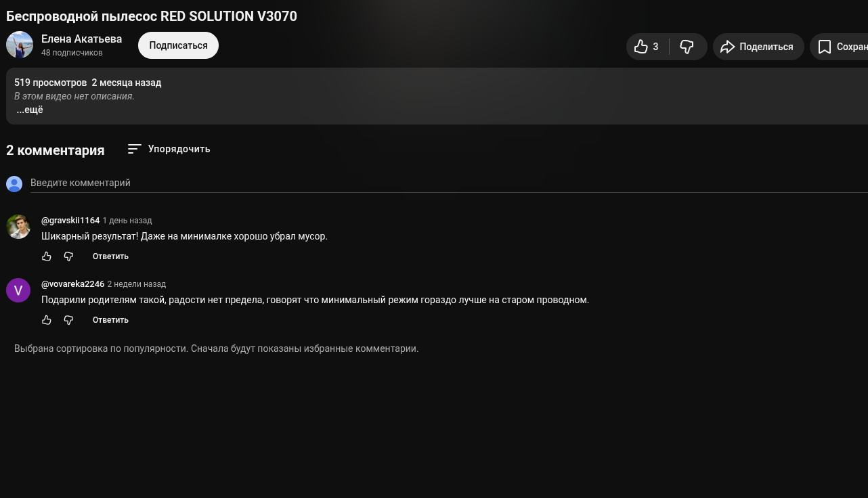Click the purple V avatar of @vovareka2246
The width and height of the screenshot is (868, 498).
point(18,290)
